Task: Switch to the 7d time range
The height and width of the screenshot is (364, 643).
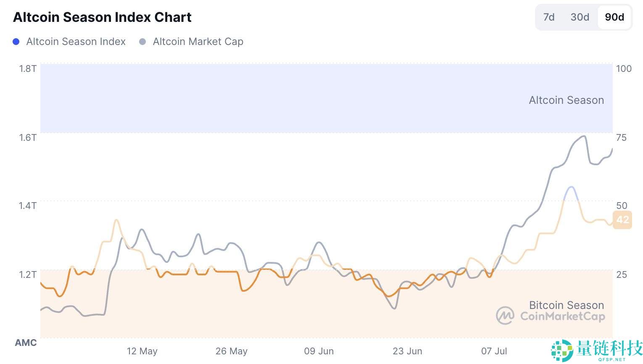Action: pyautogui.click(x=549, y=17)
